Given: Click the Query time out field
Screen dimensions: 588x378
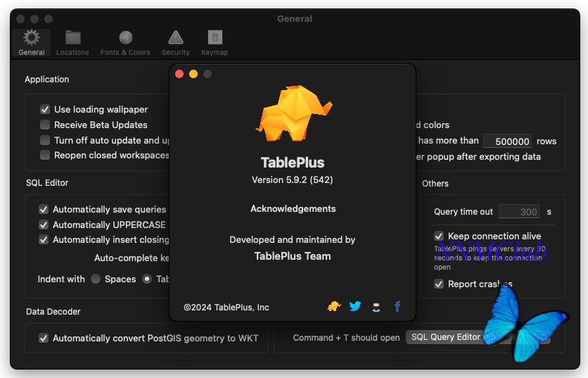Looking at the screenshot, I should 519,211.
